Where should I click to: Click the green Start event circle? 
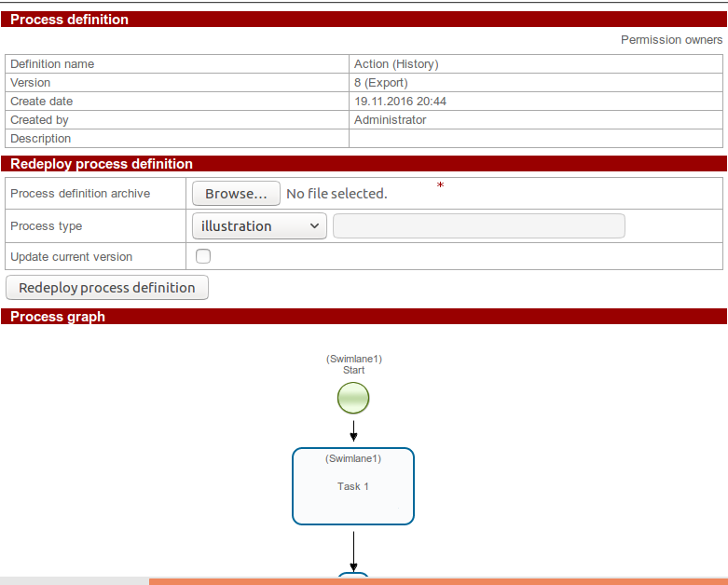click(353, 399)
